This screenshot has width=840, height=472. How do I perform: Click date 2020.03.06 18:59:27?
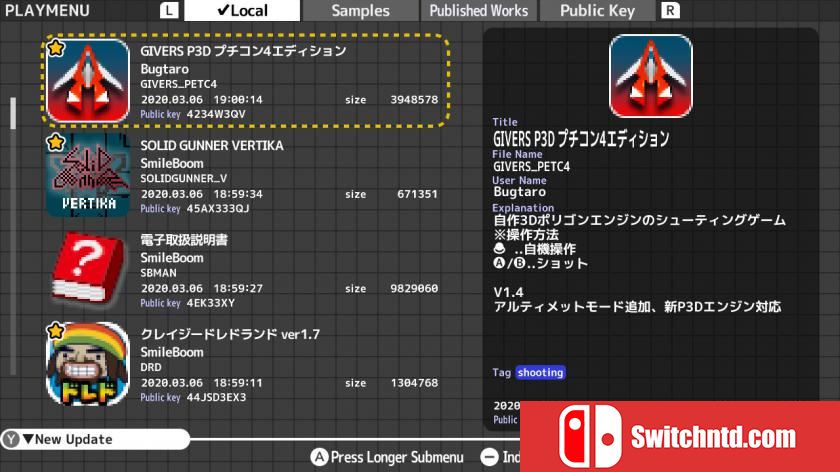tap(201, 288)
